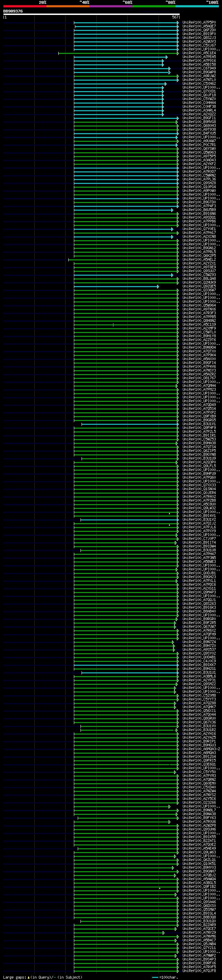Select the UniRef100_C5WRN2 label
Viewport: 222px width, 980px height.
pyautogui.click(x=199, y=175)
